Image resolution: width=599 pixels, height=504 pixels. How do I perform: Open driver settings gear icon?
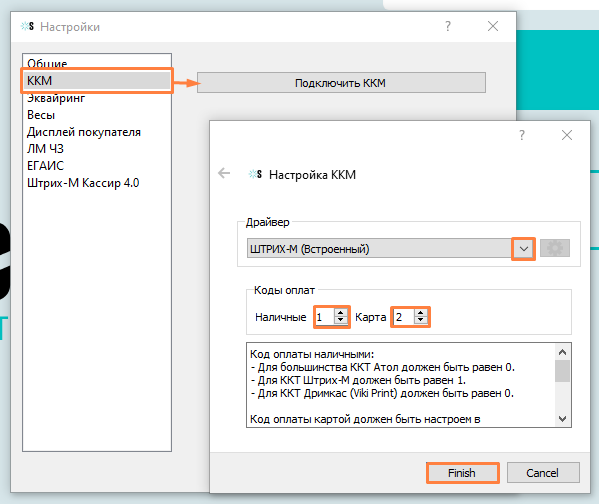[x=555, y=248]
